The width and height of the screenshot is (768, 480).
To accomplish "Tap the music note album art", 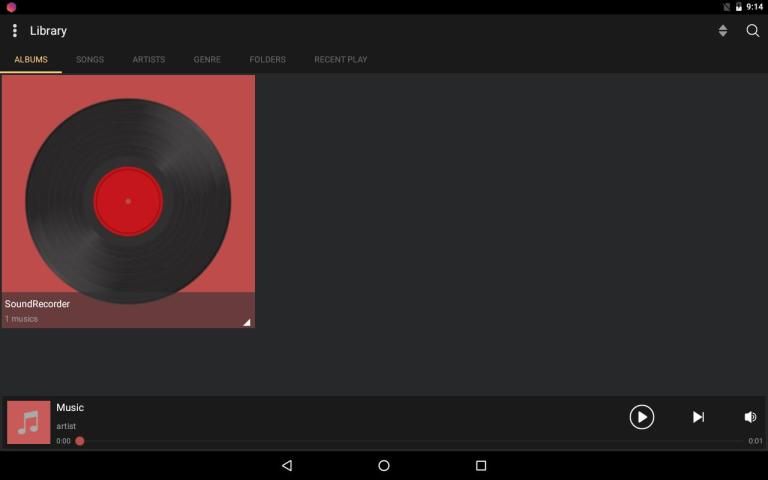I will (29, 422).
